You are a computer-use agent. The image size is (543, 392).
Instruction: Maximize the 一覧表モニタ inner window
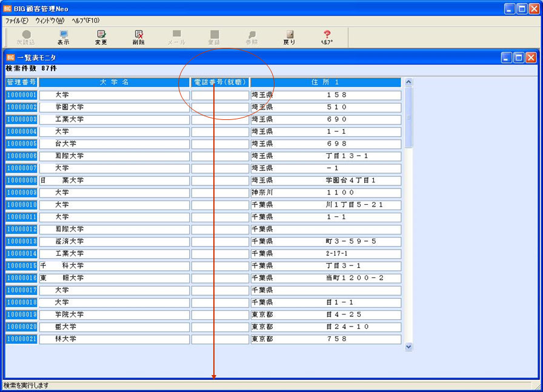[x=519, y=58]
